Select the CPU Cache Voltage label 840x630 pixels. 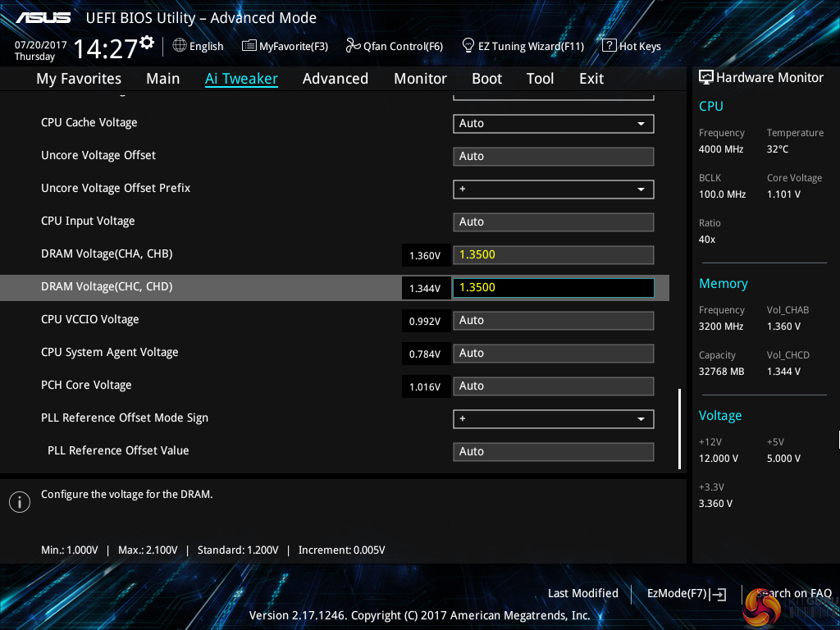[x=89, y=123]
